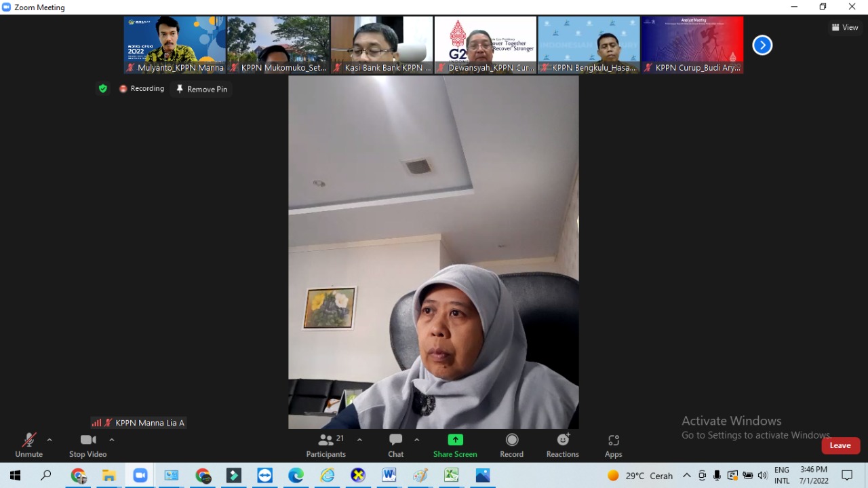Open Windows taskbar search
The image size is (868, 488).
pyautogui.click(x=46, y=475)
